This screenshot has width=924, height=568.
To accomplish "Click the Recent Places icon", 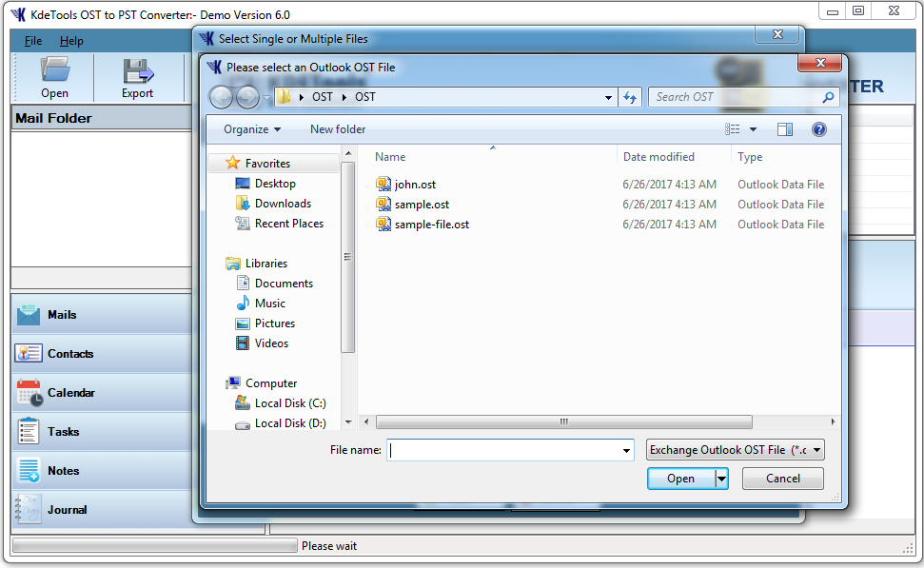I will (243, 224).
